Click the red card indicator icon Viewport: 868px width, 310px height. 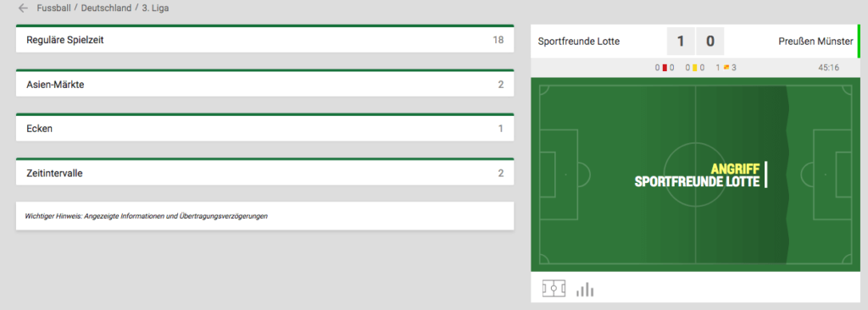pos(665,68)
